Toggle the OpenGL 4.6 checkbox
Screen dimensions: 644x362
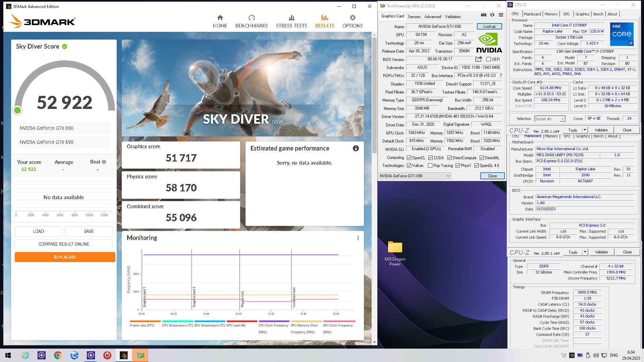pos(476,166)
